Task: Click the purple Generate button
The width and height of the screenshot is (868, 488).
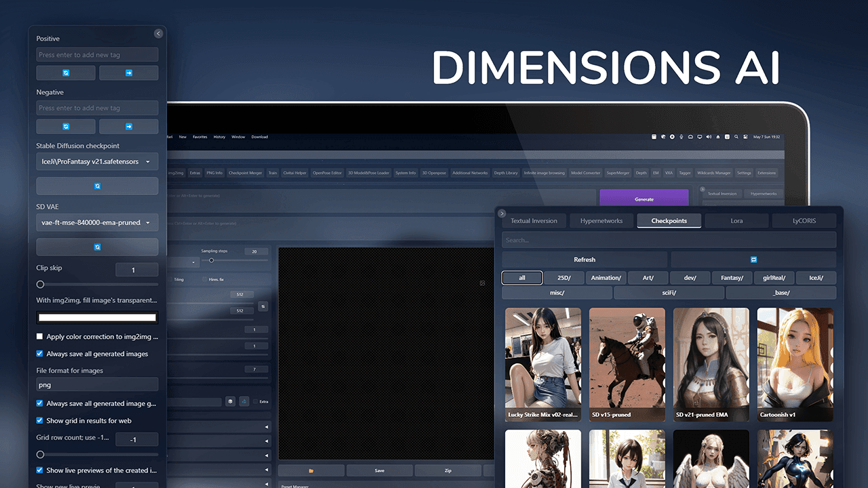Action: click(644, 199)
